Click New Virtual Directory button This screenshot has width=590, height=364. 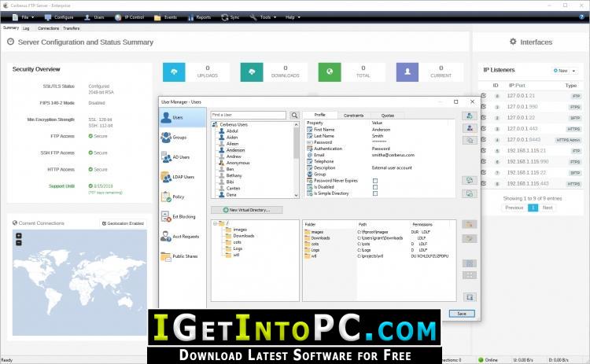(x=247, y=210)
